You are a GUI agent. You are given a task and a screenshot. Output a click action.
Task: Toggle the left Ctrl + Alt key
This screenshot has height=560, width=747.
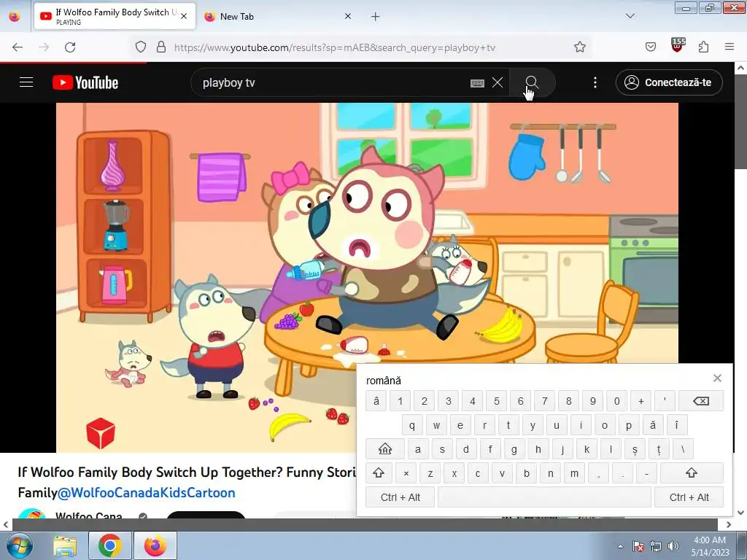[x=400, y=497]
